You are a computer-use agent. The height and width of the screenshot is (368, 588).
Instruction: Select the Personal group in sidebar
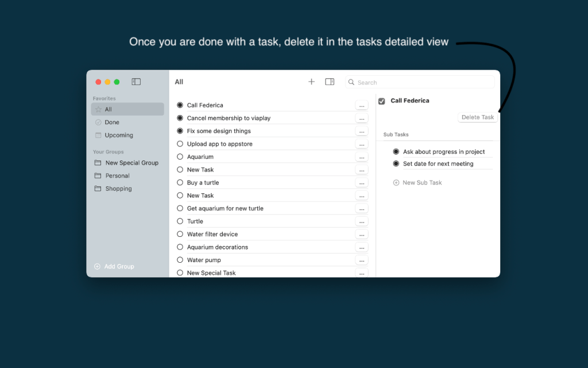pos(117,176)
